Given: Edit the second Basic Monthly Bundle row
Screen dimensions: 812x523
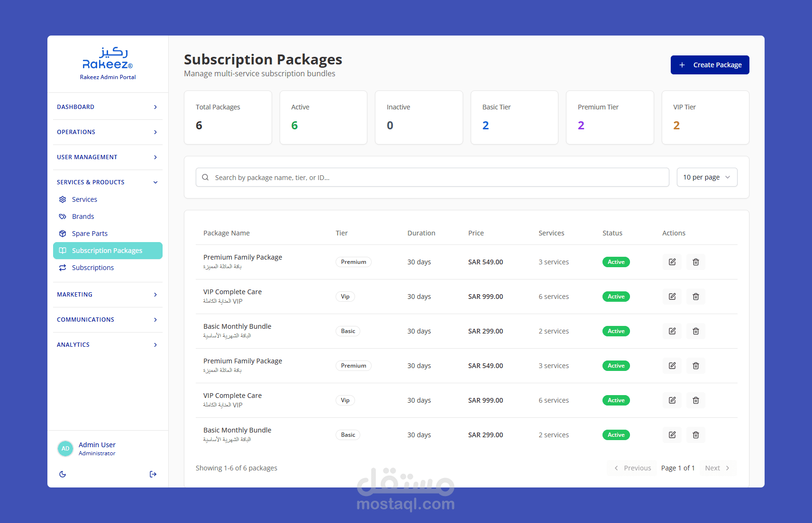Looking at the screenshot, I should pyautogui.click(x=672, y=435).
